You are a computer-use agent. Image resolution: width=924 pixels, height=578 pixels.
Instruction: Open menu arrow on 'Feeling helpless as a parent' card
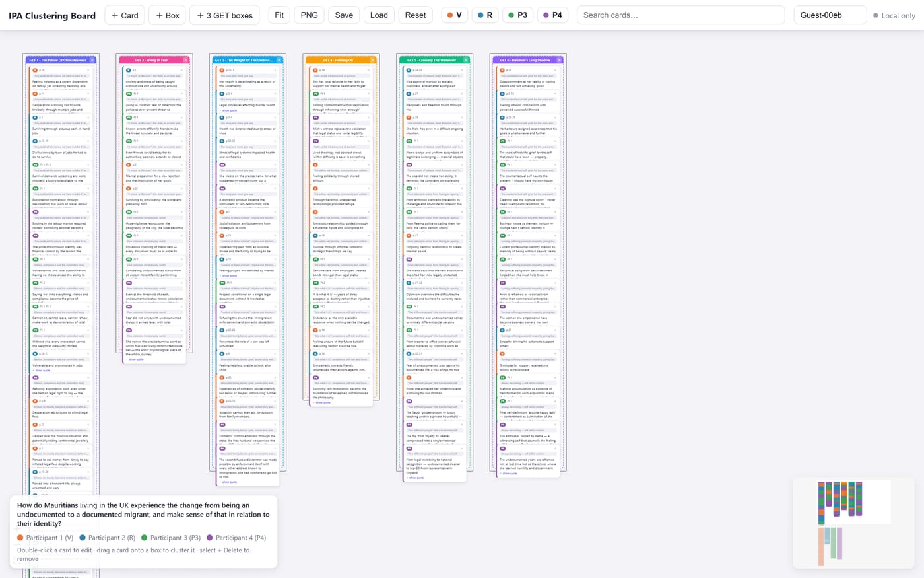(87, 70)
